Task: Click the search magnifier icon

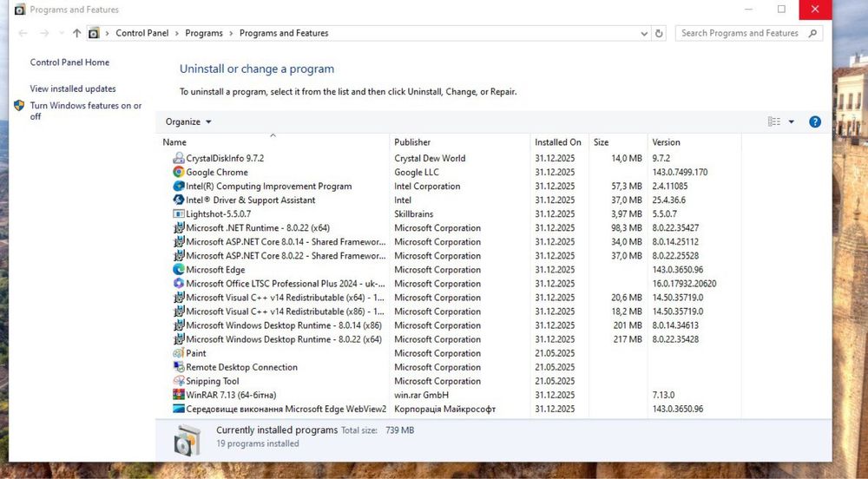Action: (x=812, y=33)
